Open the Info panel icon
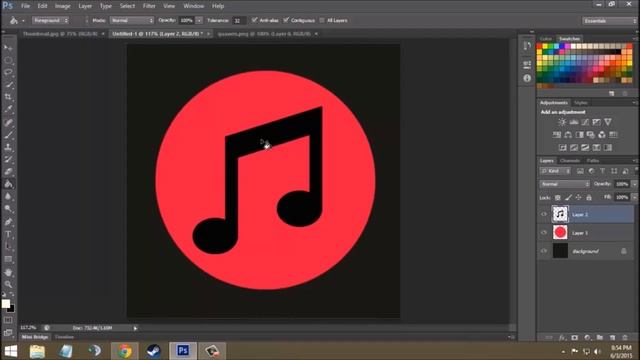This screenshot has height=360, width=640. point(527,78)
